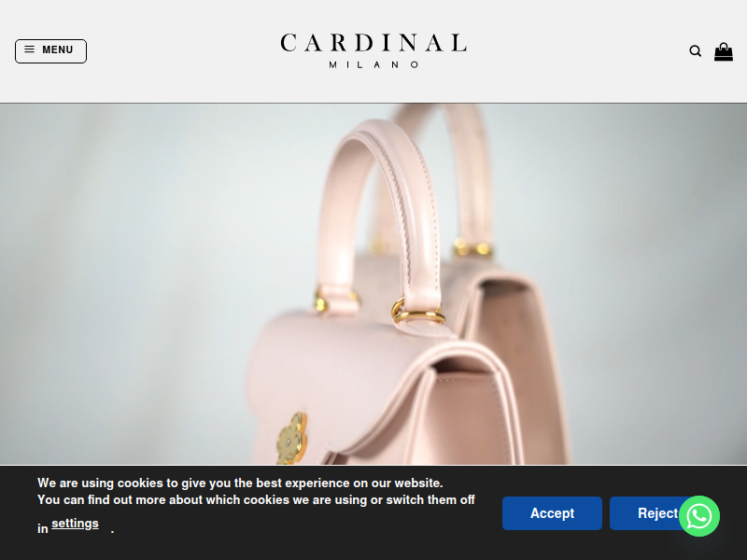Open the MENU navigation button
This screenshot has height=560, width=747.
click(51, 51)
